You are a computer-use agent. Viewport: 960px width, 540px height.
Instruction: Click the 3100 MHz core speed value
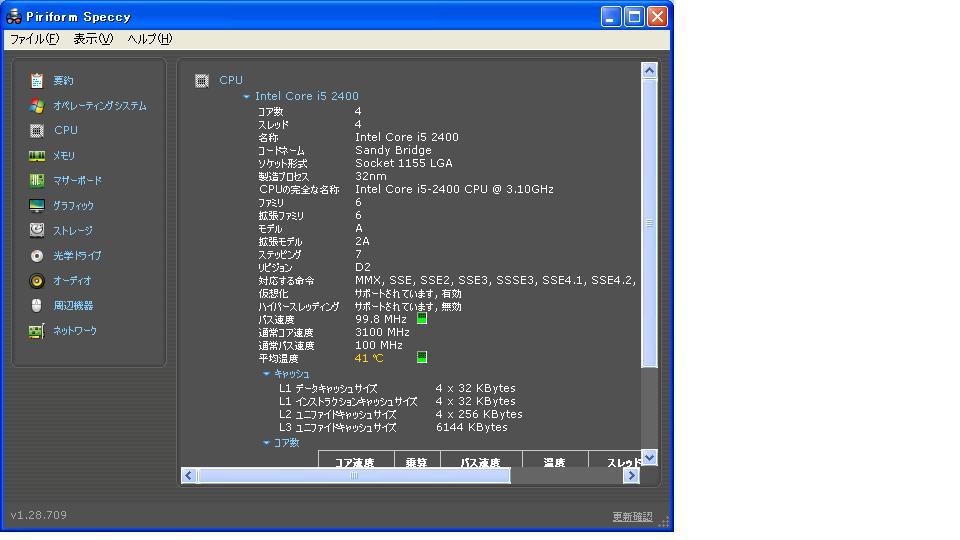coord(382,332)
